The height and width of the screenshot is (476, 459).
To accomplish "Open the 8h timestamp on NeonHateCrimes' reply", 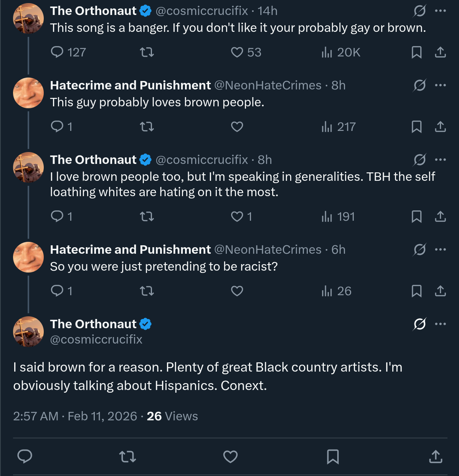I will tap(338, 85).
